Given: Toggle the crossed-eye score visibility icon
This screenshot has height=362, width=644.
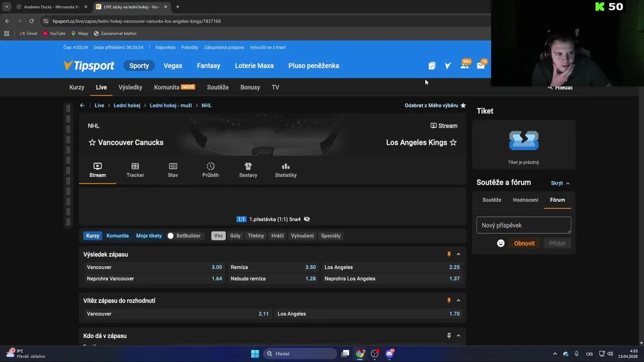Looking at the screenshot, I should pyautogui.click(x=307, y=219).
